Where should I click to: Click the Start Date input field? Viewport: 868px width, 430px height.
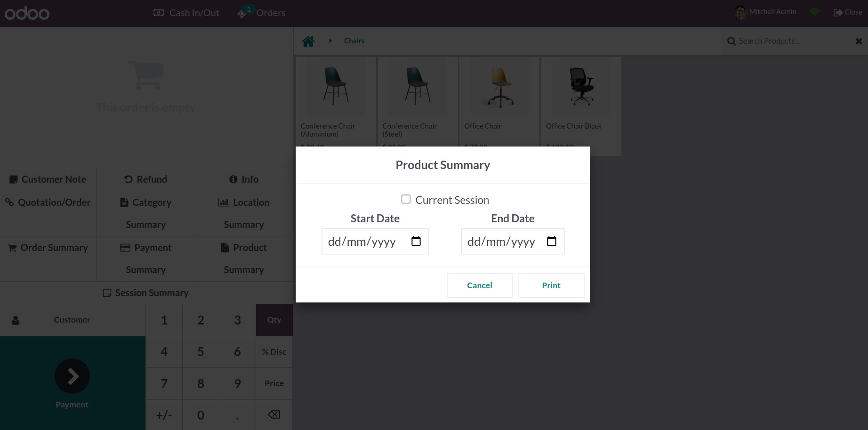[362, 242]
